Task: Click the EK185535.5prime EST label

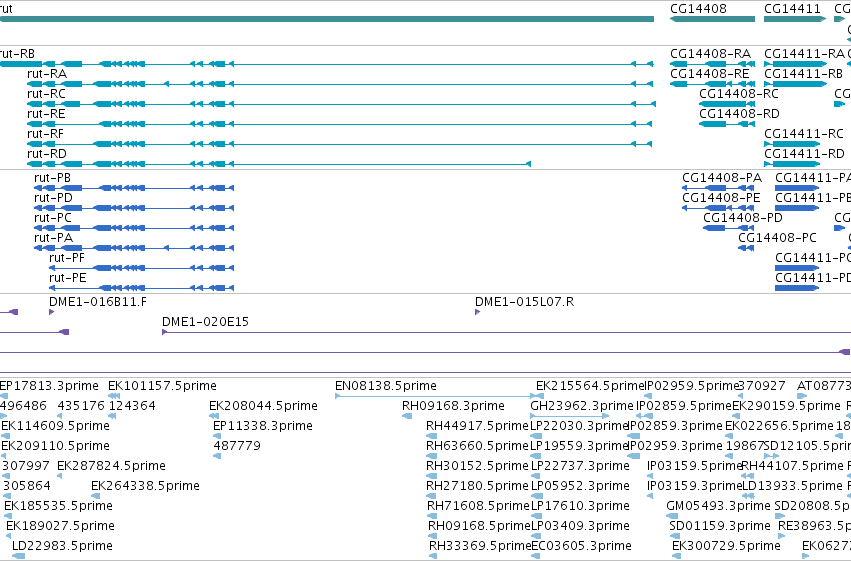Action: (59, 506)
